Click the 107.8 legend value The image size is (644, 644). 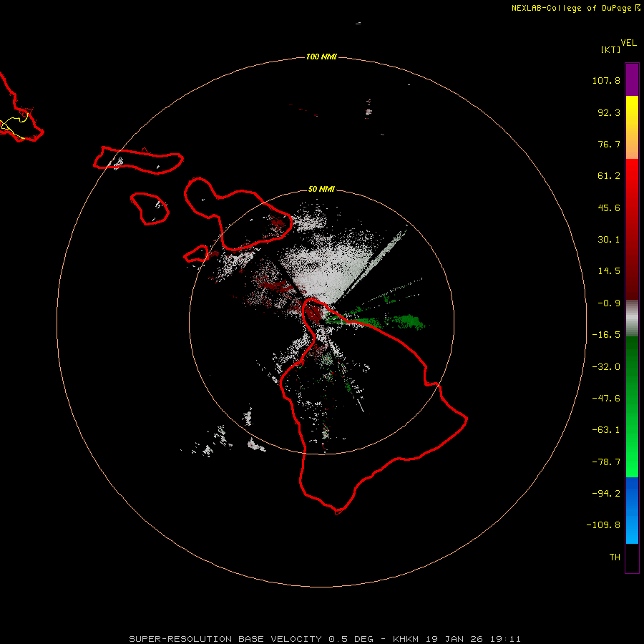(606, 80)
